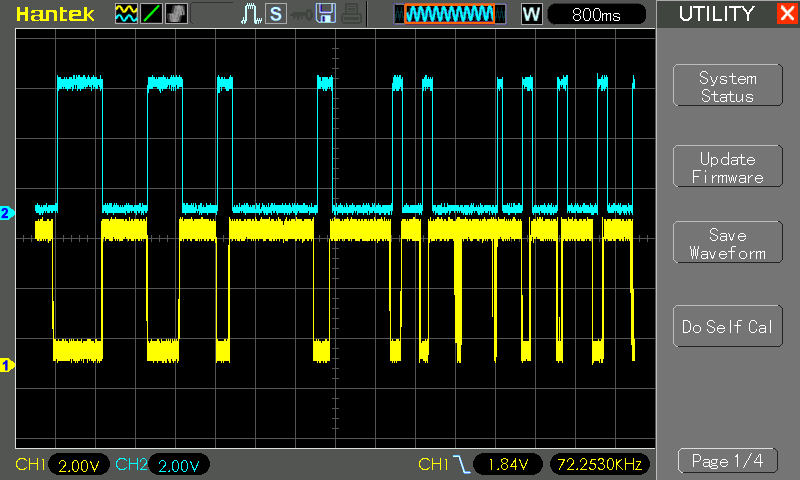Click the blue S status icon
The image size is (800, 480).
click(276, 14)
